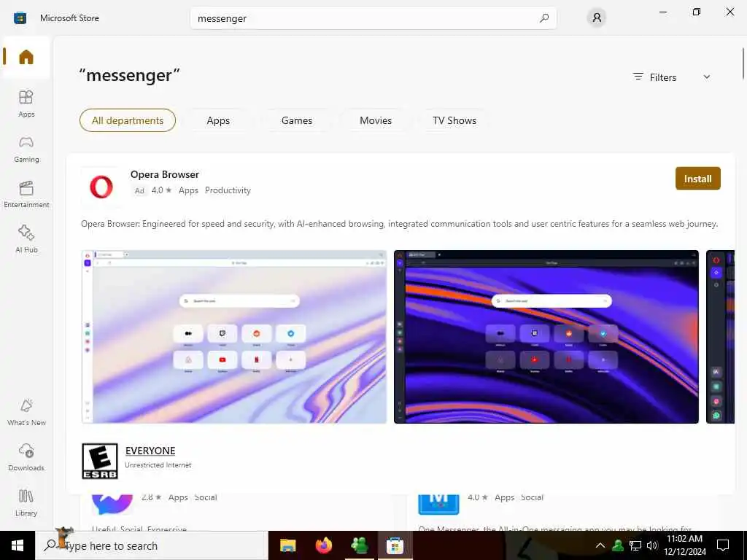This screenshot has height=560, width=747.
Task: Click the ESRB Everyone rating badge
Action: (x=100, y=461)
